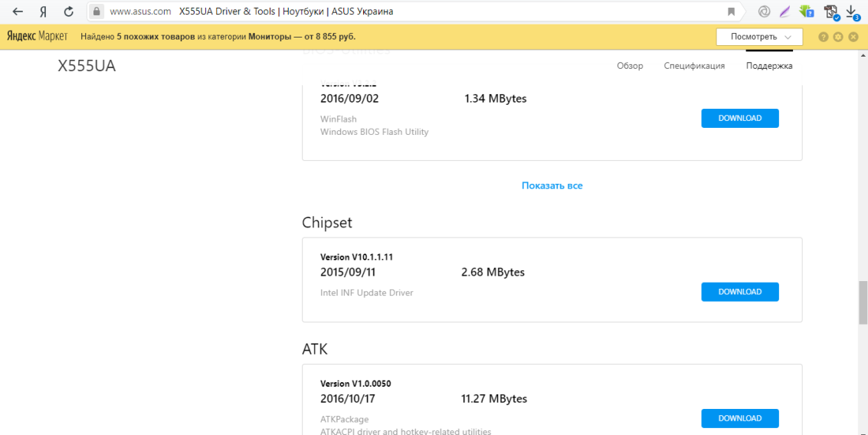Open the browser downloads arrow icon
The height and width of the screenshot is (435, 868).
point(852,11)
